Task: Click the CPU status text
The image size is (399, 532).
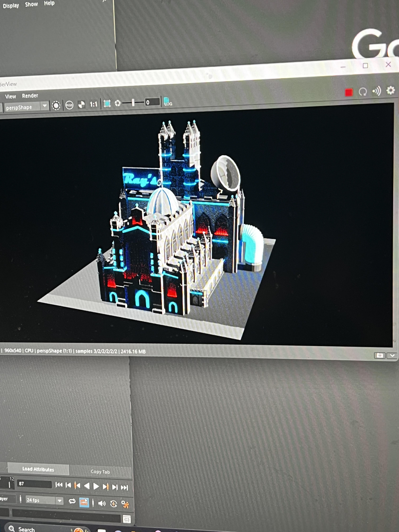Action: pyautogui.click(x=29, y=351)
